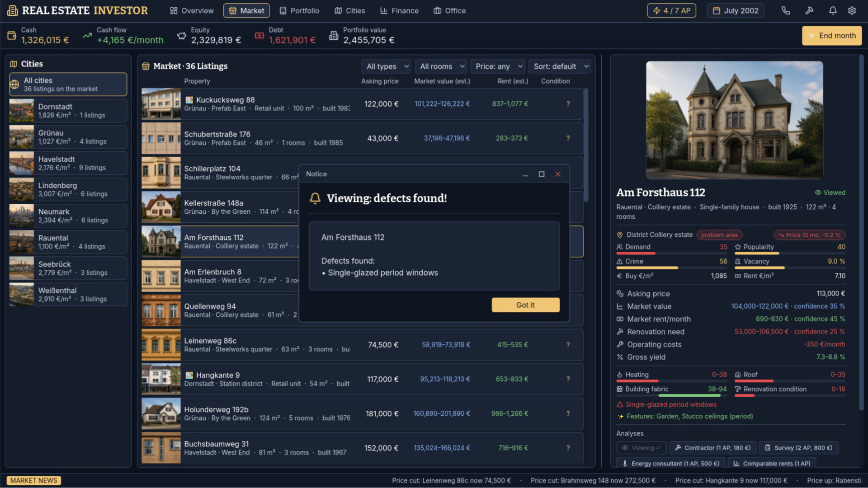Image resolution: width=868 pixels, height=488 pixels.
Task: Go to the Cities tab
Action: (x=350, y=10)
